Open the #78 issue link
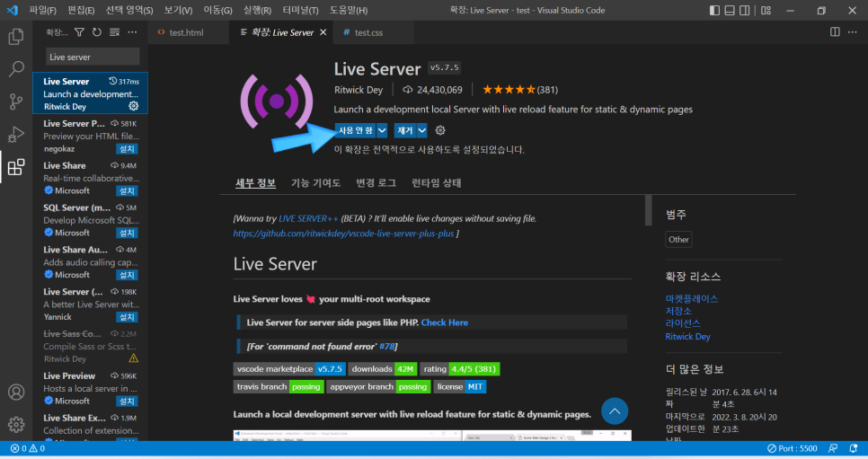Screen dimensions: 868x459 [x=387, y=346]
